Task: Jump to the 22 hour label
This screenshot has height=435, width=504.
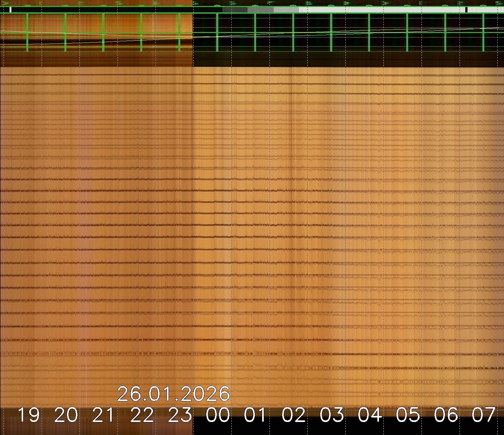Action: point(142,415)
